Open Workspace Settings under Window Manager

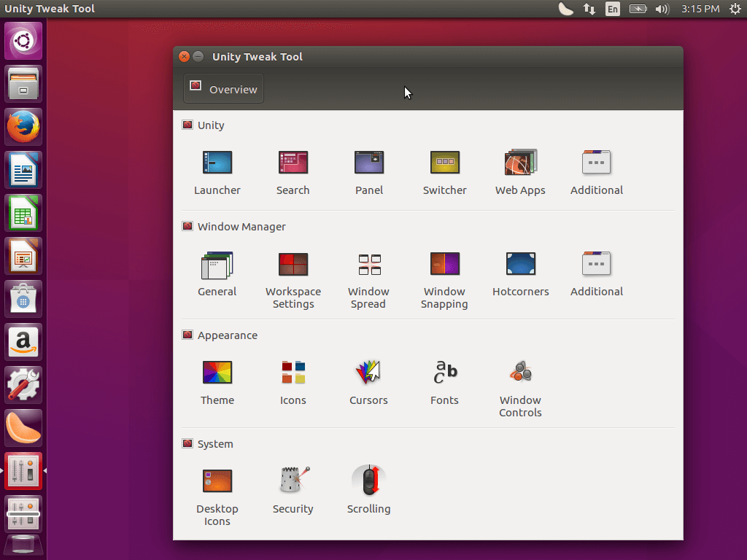pyautogui.click(x=293, y=264)
